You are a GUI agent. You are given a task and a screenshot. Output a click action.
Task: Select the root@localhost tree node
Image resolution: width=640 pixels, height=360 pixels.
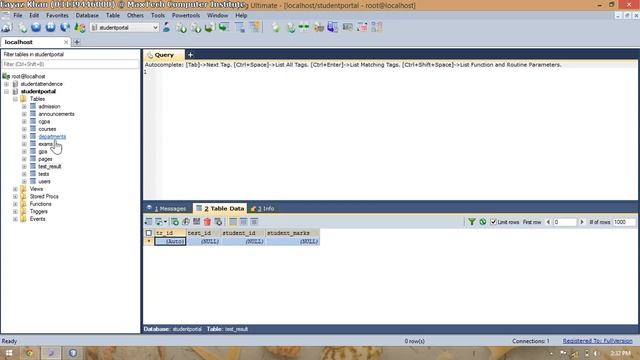[x=28, y=76]
